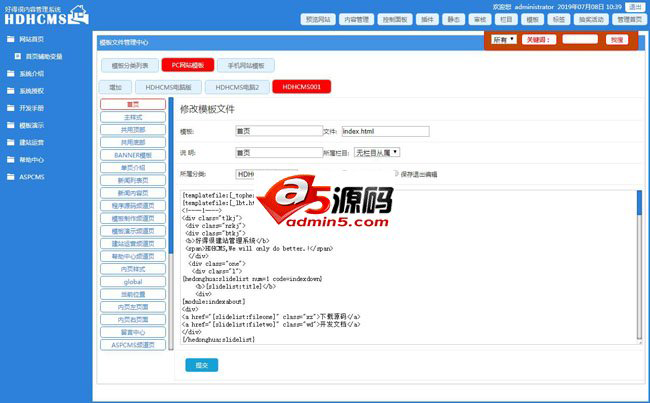
Task: Open 静态 in top navigation
Action: 454,19
